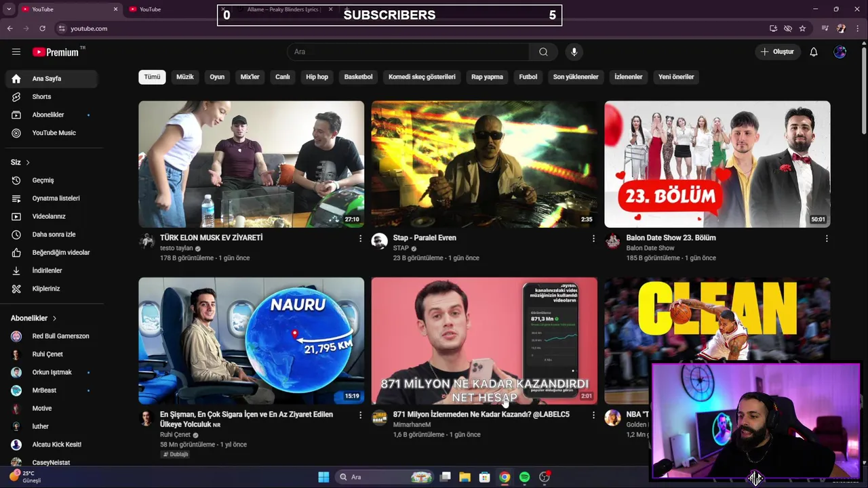The height and width of the screenshot is (488, 868).
Task: Open options menu for TÜRK ELON MUSK video
Action: 360,239
